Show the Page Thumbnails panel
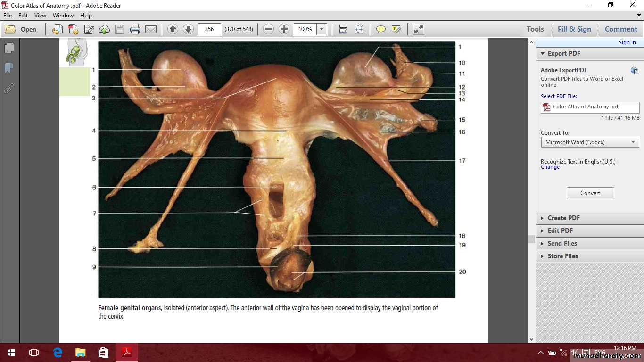The height and width of the screenshot is (362, 644). (x=9, y=48)
